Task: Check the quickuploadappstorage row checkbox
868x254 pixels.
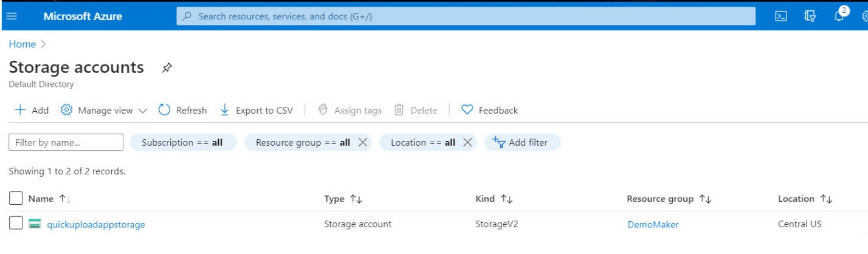Action: coord(16,224)
